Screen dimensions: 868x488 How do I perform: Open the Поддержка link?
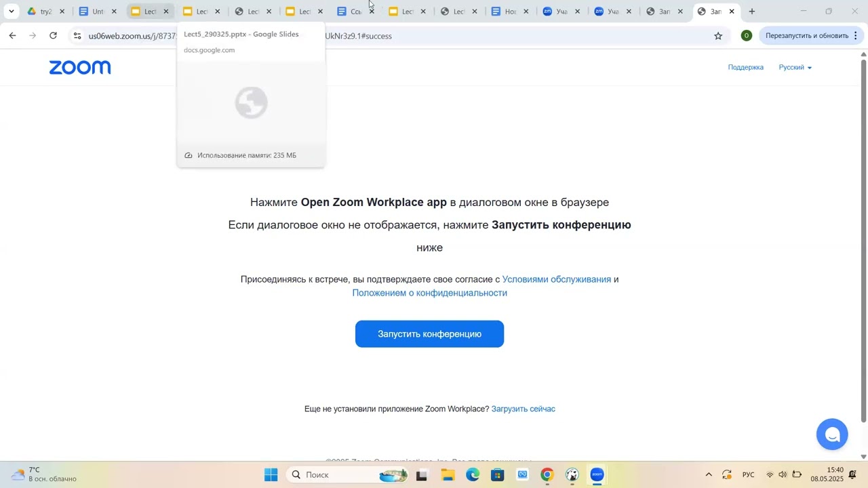tap(745, 67)
